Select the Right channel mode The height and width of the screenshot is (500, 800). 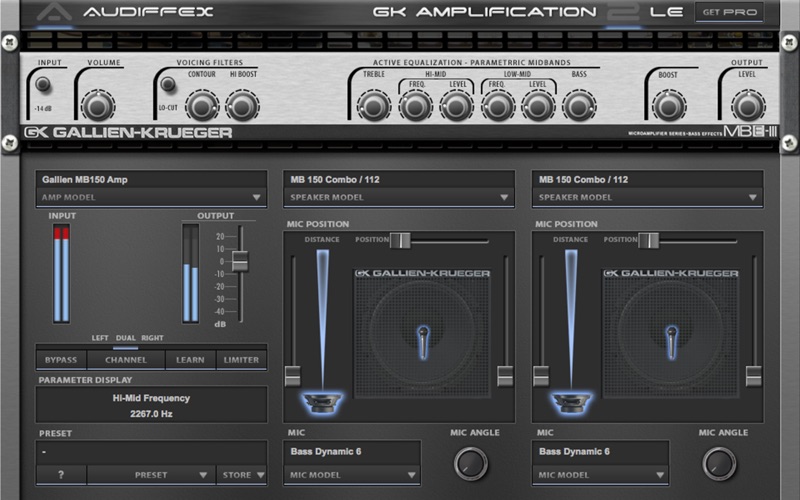(152, 338)
